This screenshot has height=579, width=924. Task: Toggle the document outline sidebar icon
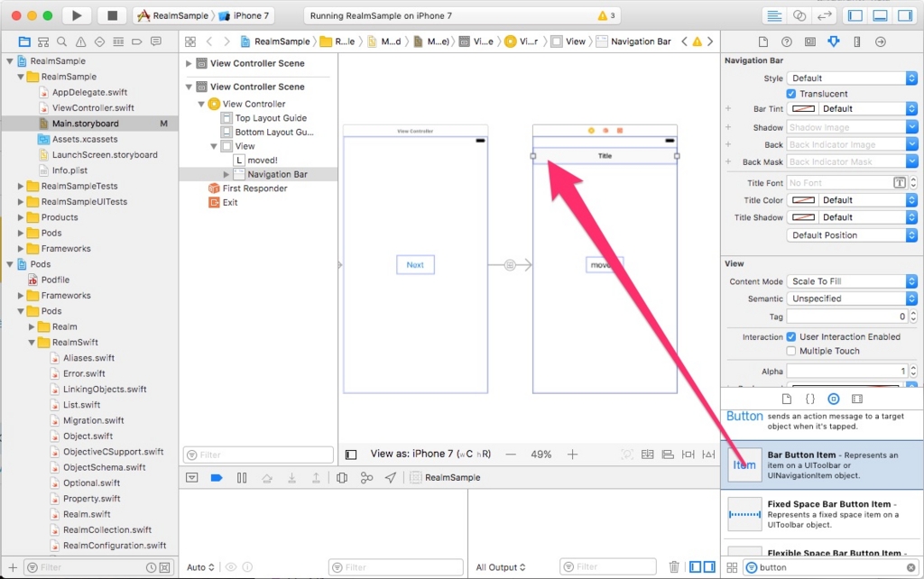[351, 455]
